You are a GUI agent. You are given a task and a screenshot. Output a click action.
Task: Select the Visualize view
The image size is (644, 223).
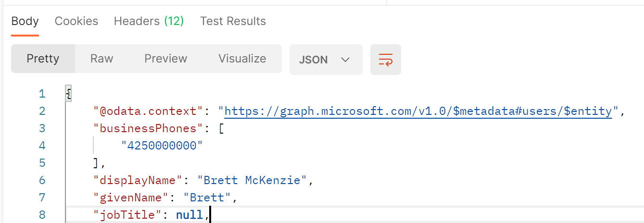(x=242, y=59)
